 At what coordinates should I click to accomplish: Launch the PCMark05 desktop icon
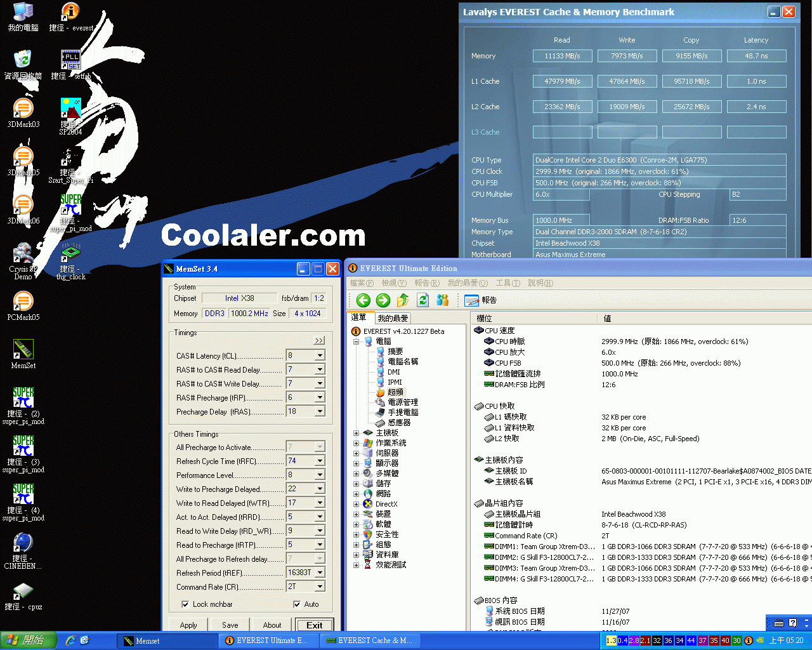click(x=23, y=306)
